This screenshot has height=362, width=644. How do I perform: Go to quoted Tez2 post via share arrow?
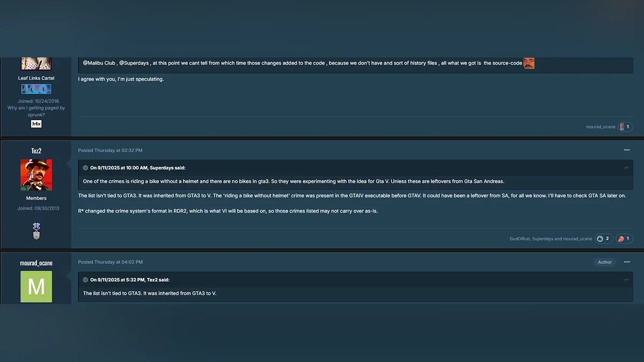[626, 280]
